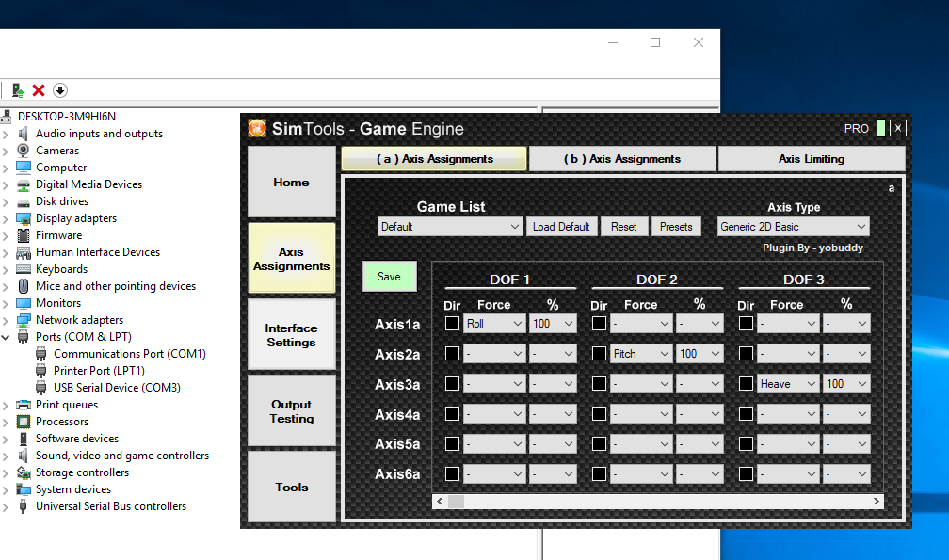Toggle Axis6a DOF 1 Dir checkbox

point(452,473)
